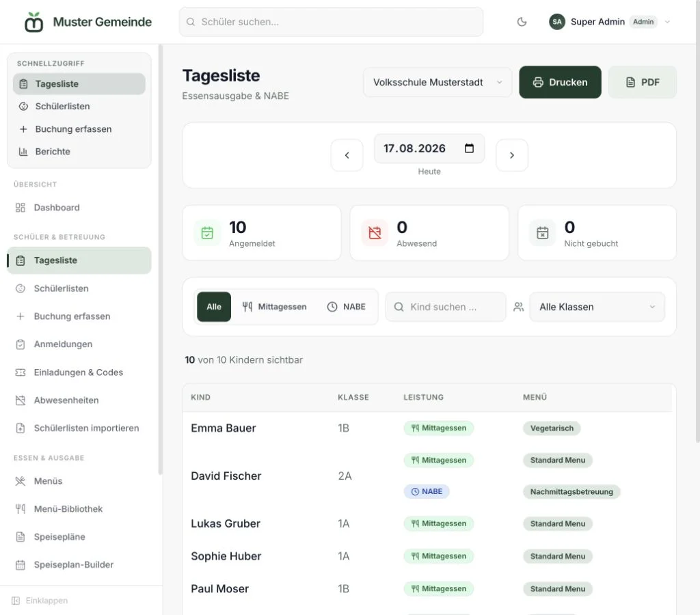Click the MENÜ column header

(535, 397)
